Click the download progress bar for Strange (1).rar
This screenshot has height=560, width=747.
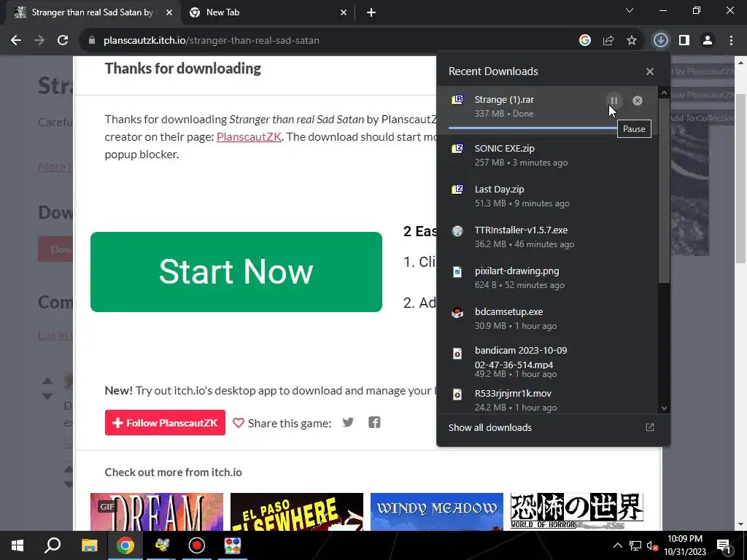[533, 128]
